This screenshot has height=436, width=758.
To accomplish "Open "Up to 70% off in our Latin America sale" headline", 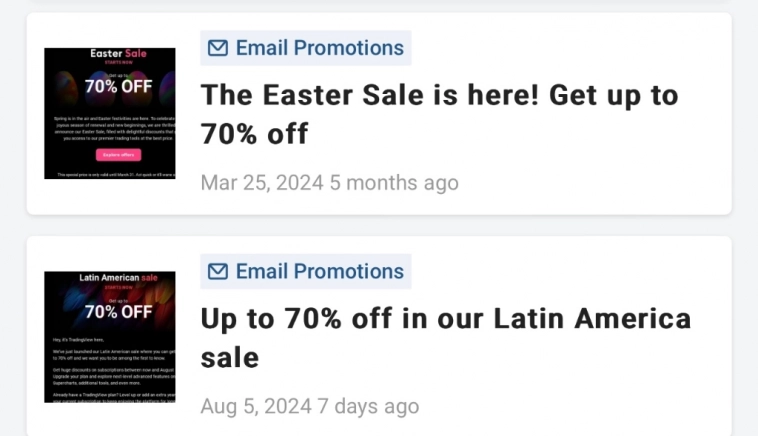I will click(x=445, y=337).
